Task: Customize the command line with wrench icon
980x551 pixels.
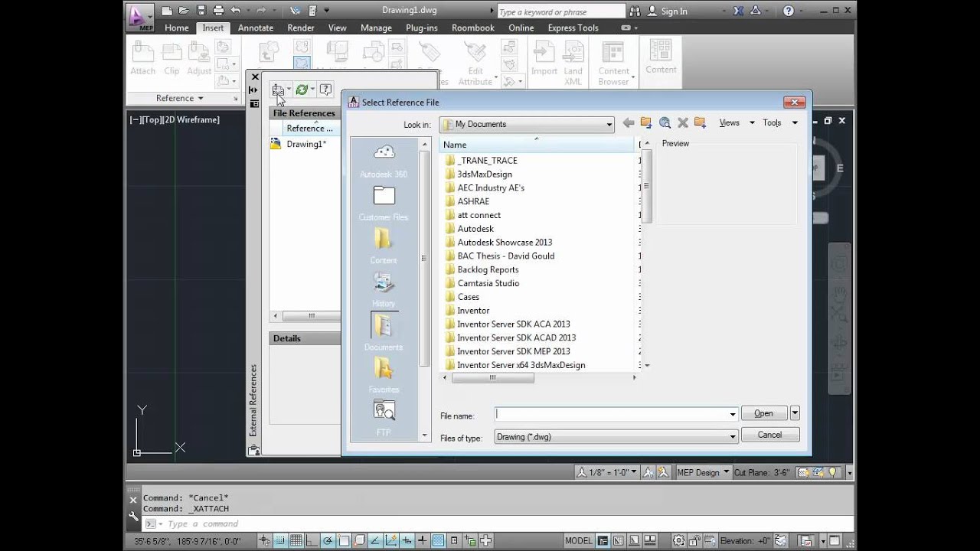Action: coord(133,517)
